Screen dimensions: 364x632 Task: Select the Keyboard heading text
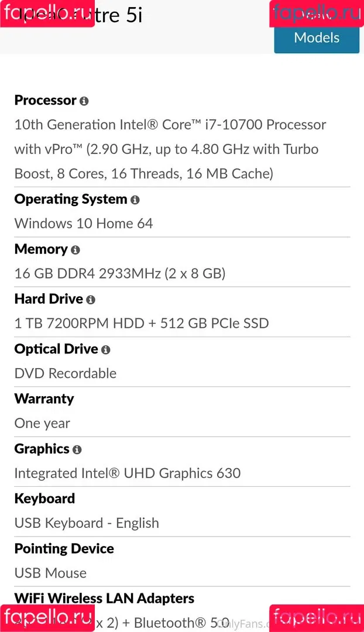pos(44,499)
